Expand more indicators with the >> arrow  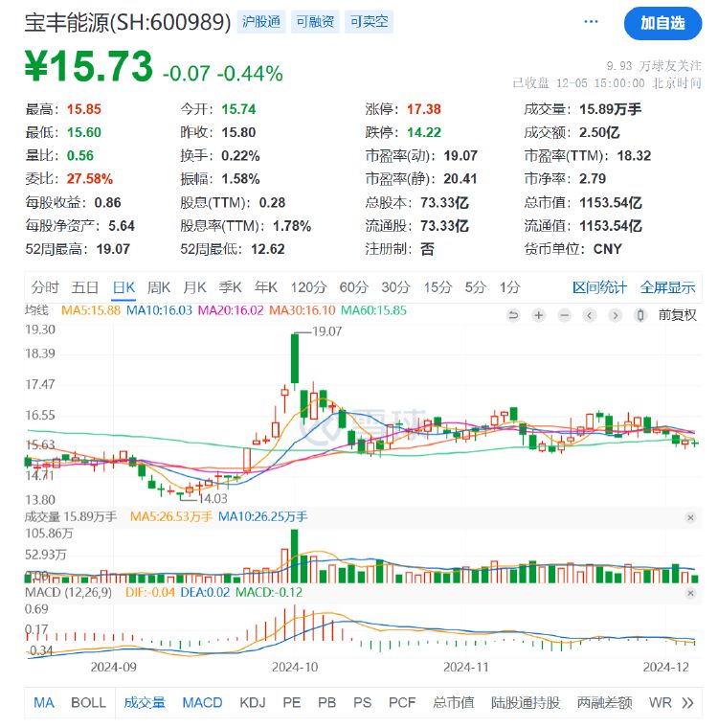click(x=687, y=702)
